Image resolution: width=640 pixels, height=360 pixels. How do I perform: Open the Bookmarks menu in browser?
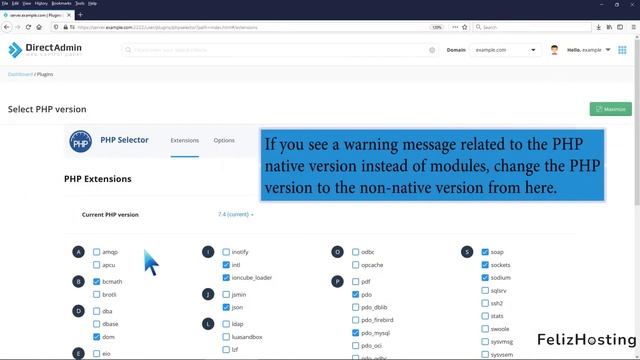(61, 3)
